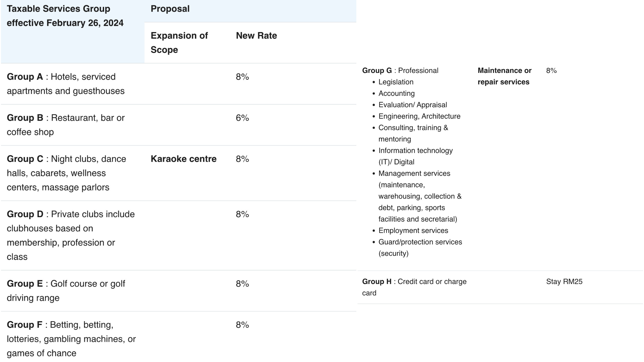The image size is (644, 362).
Task: Click the Group D private clubs description
Action: point(71,235)
